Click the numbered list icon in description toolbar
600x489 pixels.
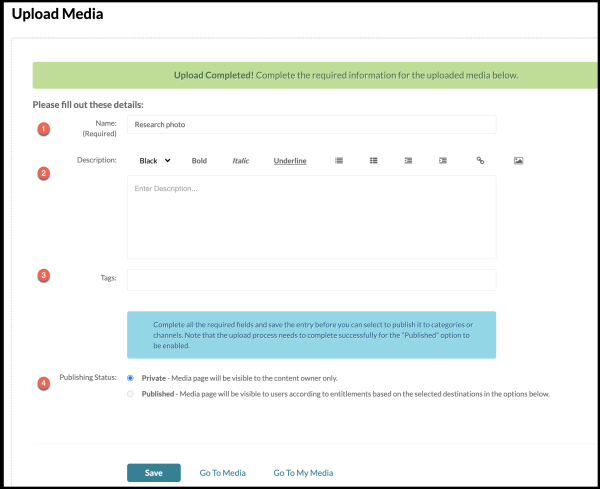(x=339, y=161)
